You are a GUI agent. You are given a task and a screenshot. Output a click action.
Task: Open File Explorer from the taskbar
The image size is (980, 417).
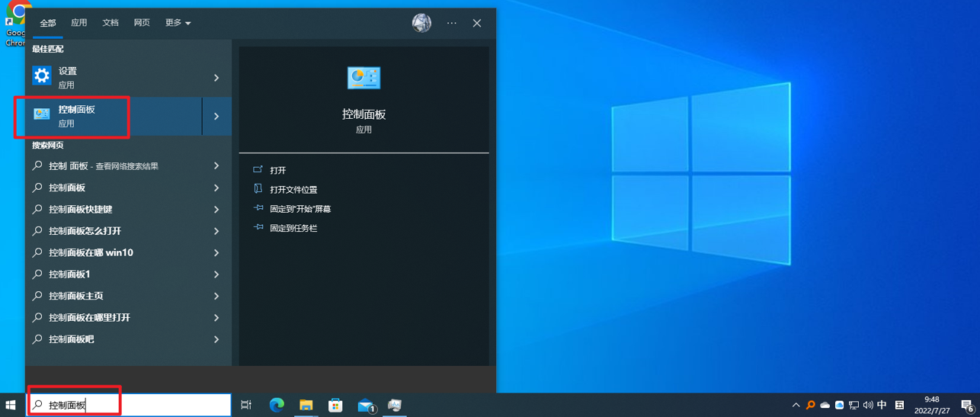(306, 406)
